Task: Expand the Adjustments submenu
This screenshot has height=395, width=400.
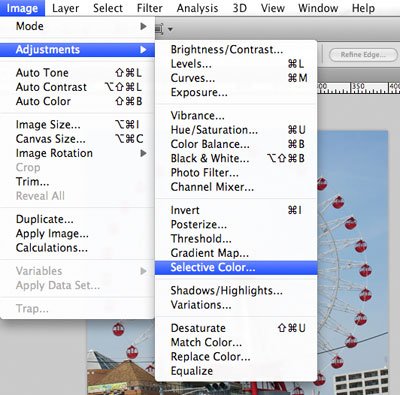Action: [x=77, y=50]
